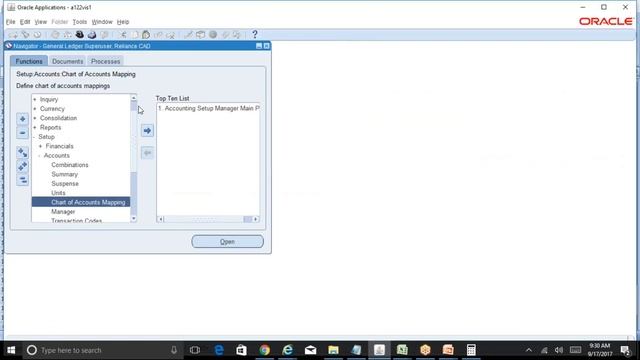The image size is (640, 360).
Task: Expand the Currency tree node
Action: [35, 109]
